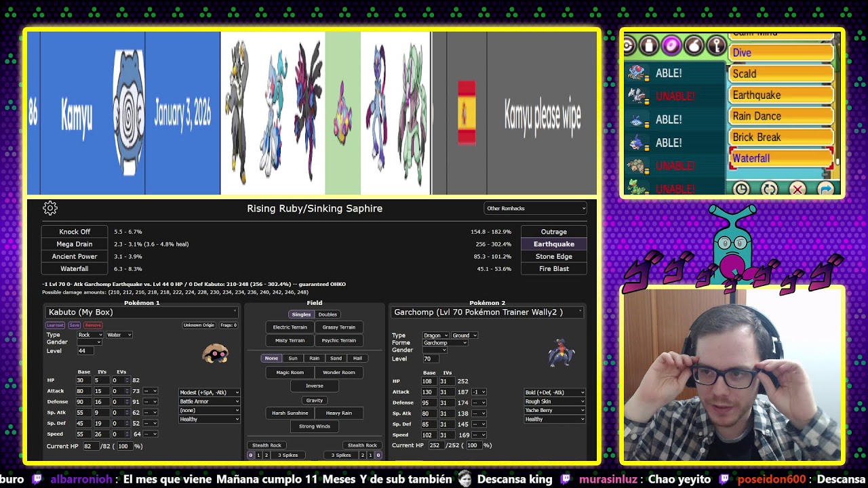Toggle Grassy Terrain
Screen dimensions: 868x488
pyautogui.click(x=338, y=327)
